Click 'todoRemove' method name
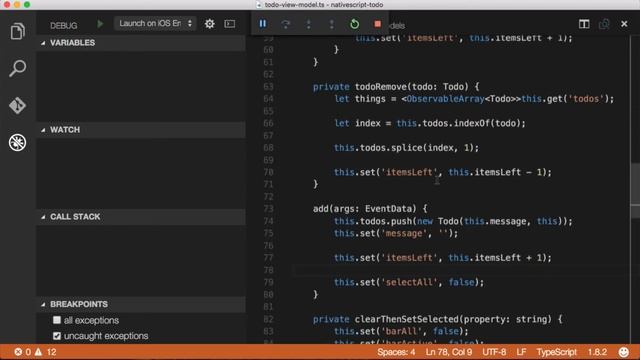The image size is (640, 360). (381, 87)
